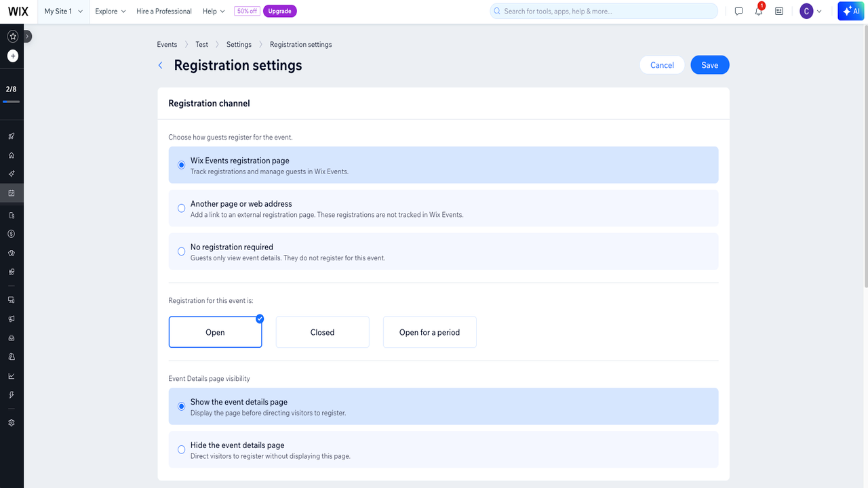Open the chat messages icon in top bar
The width and height of the screenshot is (868, 488).
pyautogui.click(x=739, y=12)
